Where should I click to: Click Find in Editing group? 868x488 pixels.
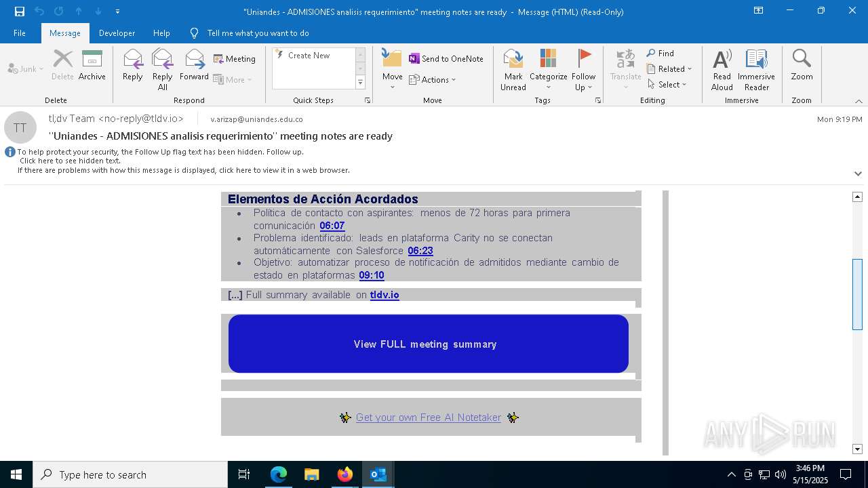660,54
